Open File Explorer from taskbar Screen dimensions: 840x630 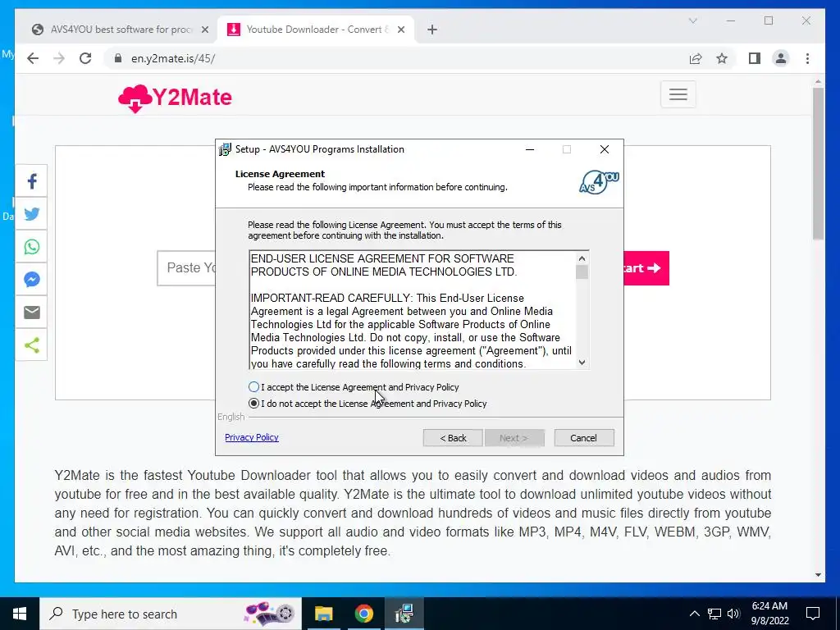click(x=323, y=614)
